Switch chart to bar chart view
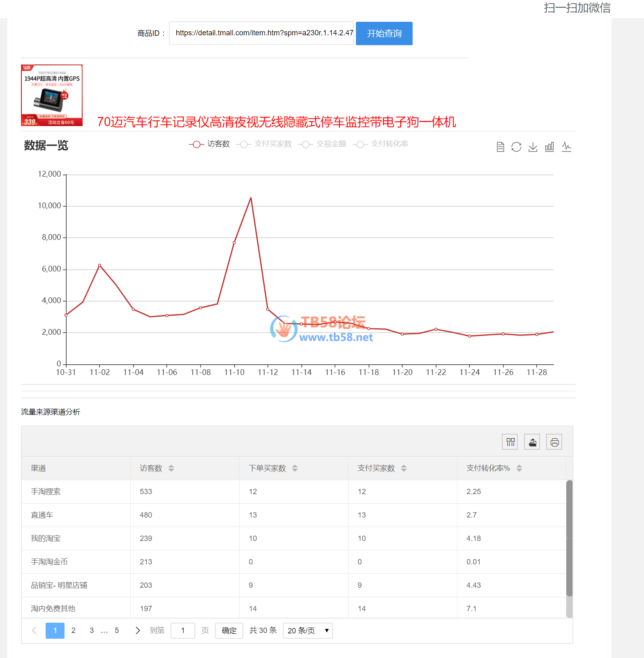 [549, 147]
